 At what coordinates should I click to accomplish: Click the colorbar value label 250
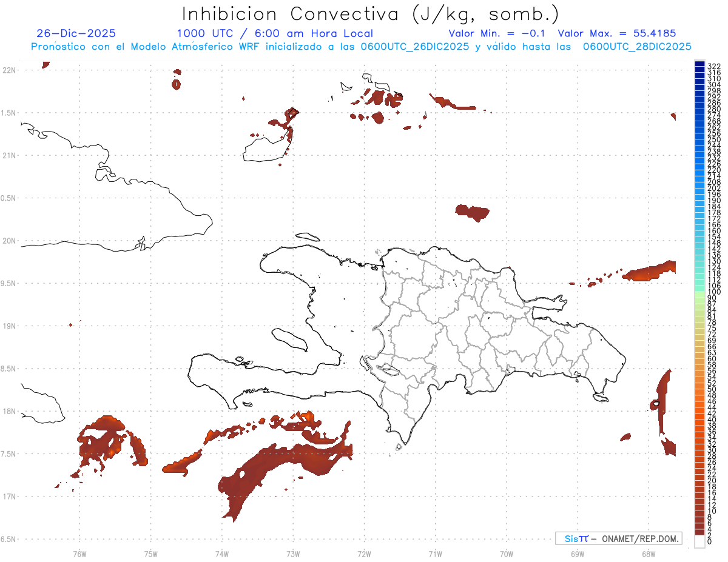[714, 139]
